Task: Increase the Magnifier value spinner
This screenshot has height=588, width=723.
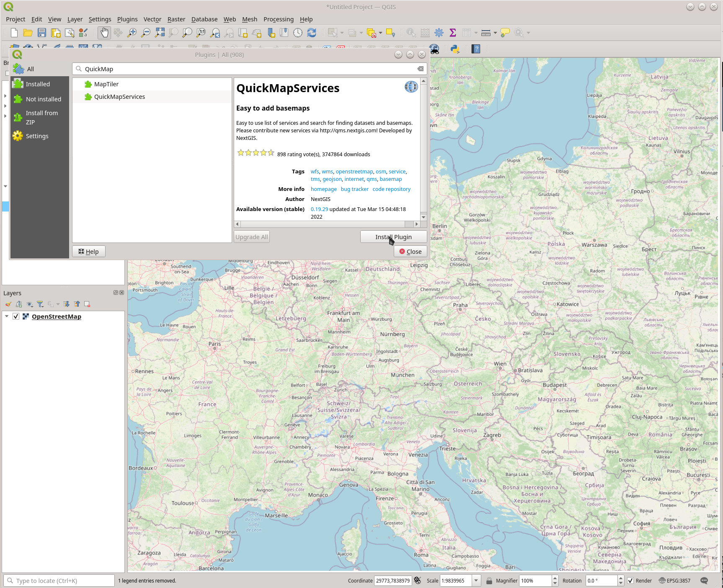Action: click(555, 578)
